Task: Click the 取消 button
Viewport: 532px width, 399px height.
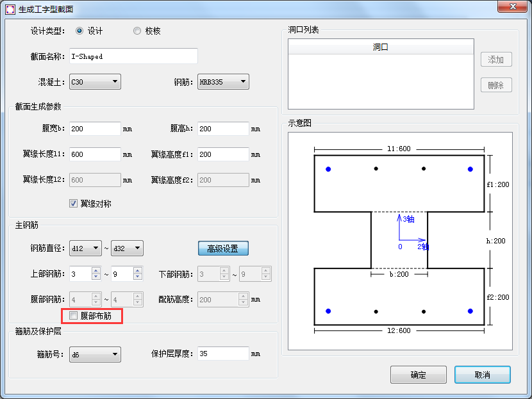Action: pos(482,375)
